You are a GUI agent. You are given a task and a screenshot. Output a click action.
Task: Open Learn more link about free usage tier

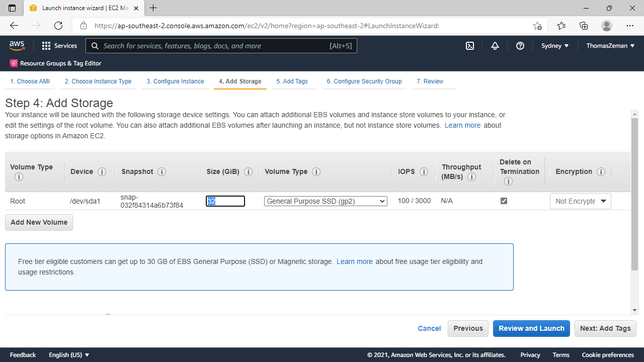click(355, 261)
